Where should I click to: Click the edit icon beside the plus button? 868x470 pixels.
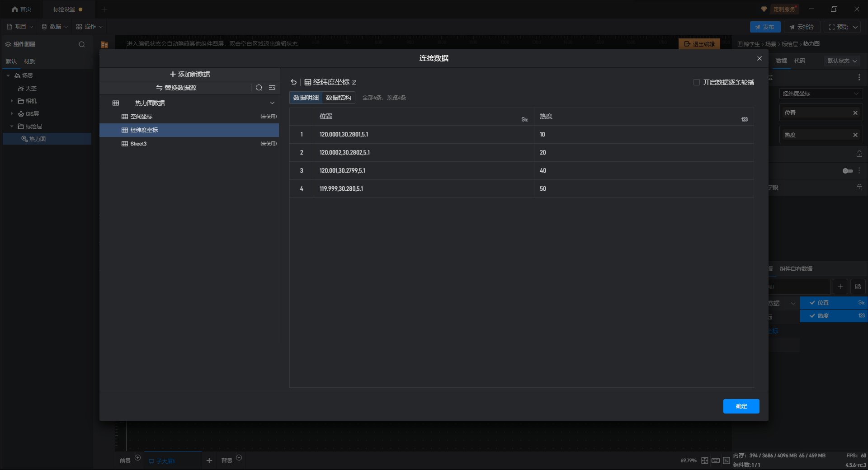pyautogui.click(x=858, y=287)
